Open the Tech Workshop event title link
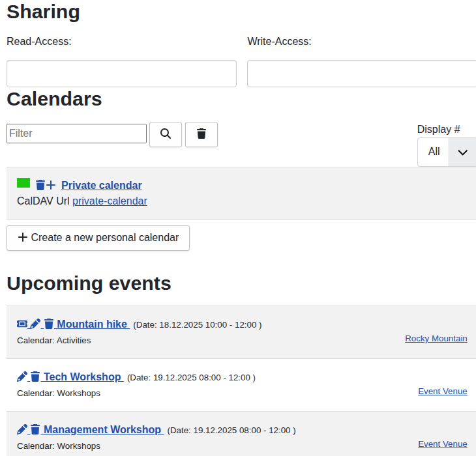The image size is (476, 456). point(82,377)
